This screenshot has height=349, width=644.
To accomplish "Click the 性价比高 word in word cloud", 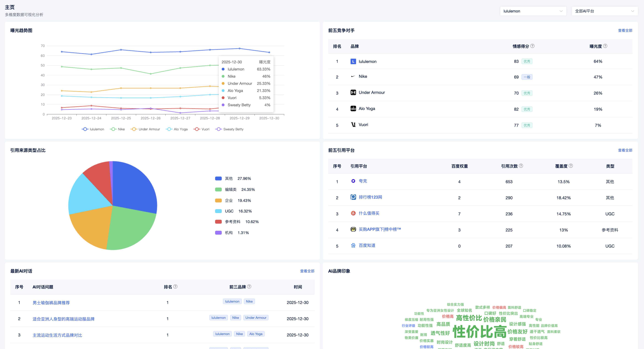I will pos(480,332).
